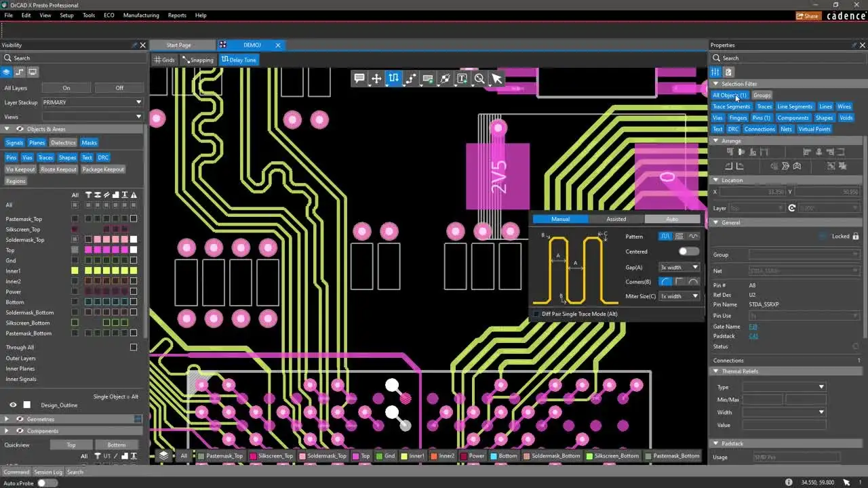This screenshot has height=488, width=868.
Task: Open the Gap(A) width dropdown
Action: 679,267
